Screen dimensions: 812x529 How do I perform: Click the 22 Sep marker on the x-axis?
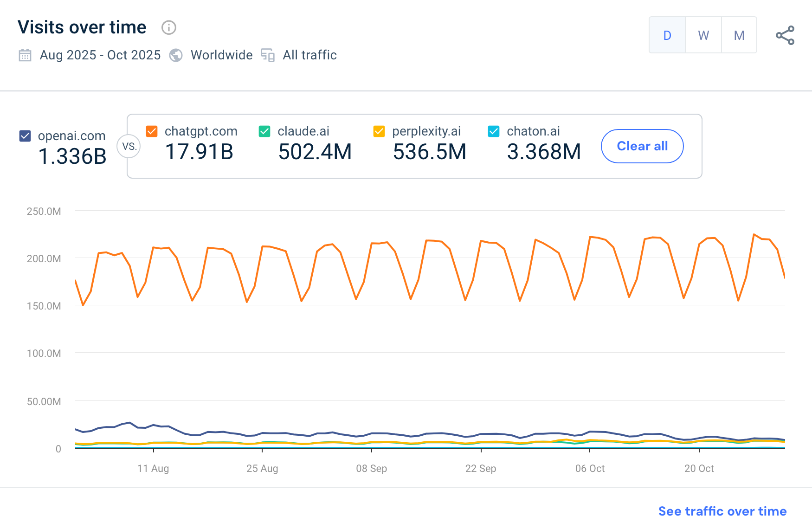tap(481, 468)
